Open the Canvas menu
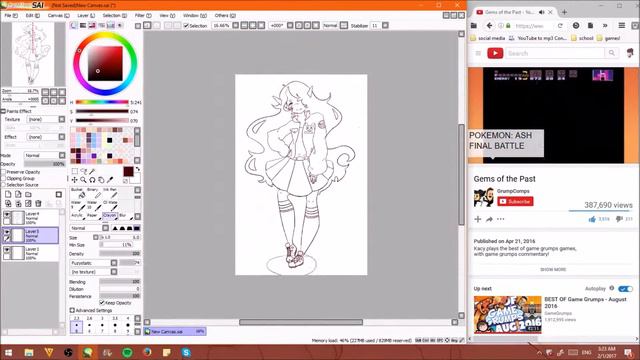Viewport: 640px width, 360px height. pyautogui.click(x=58, y=16)
